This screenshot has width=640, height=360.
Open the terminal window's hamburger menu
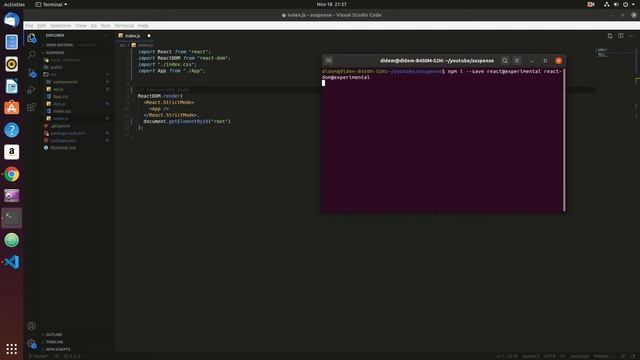(517, 61)
